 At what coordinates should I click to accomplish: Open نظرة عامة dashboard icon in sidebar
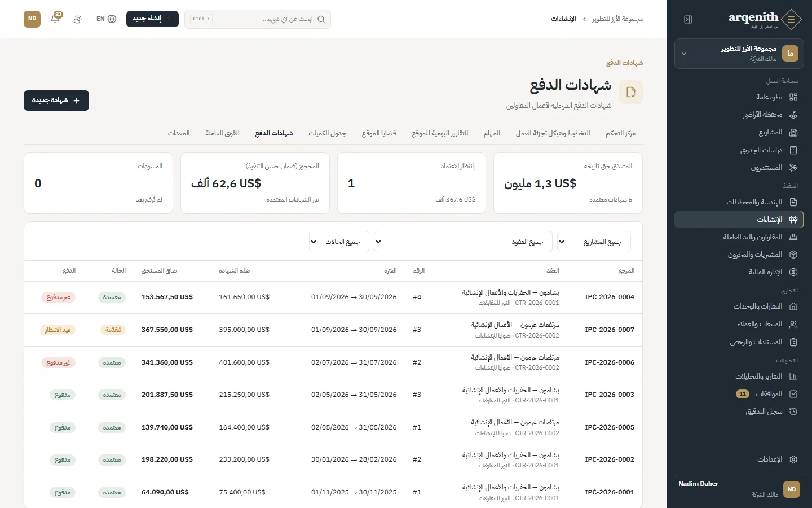point(793,97)
